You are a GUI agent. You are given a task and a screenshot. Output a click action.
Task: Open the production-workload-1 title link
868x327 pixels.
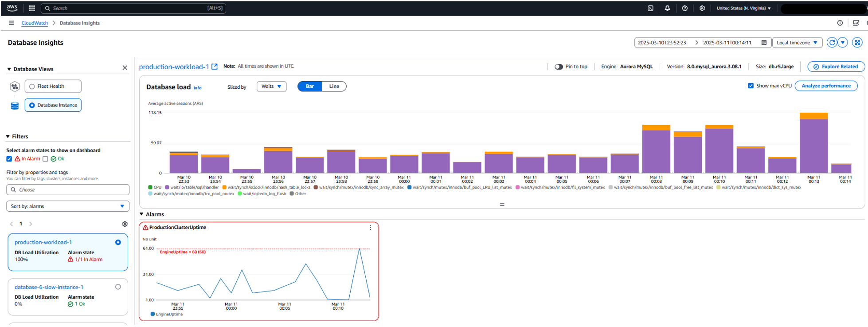(x=174, y=67)
